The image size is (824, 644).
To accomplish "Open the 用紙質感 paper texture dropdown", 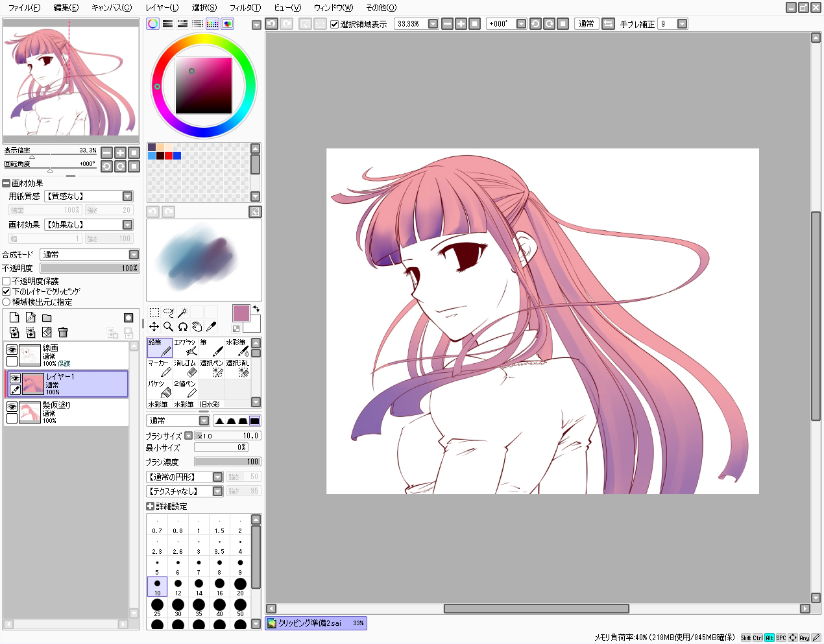I will click(127, 196).
